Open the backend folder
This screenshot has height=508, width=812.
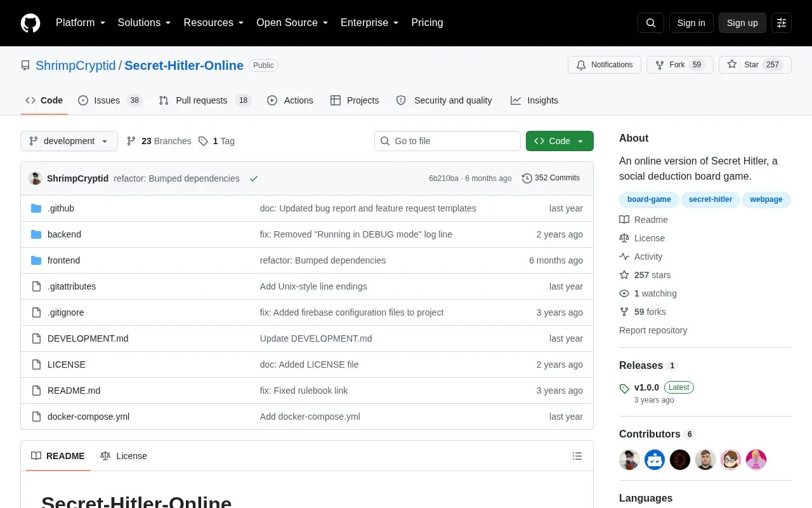[64, 234]
